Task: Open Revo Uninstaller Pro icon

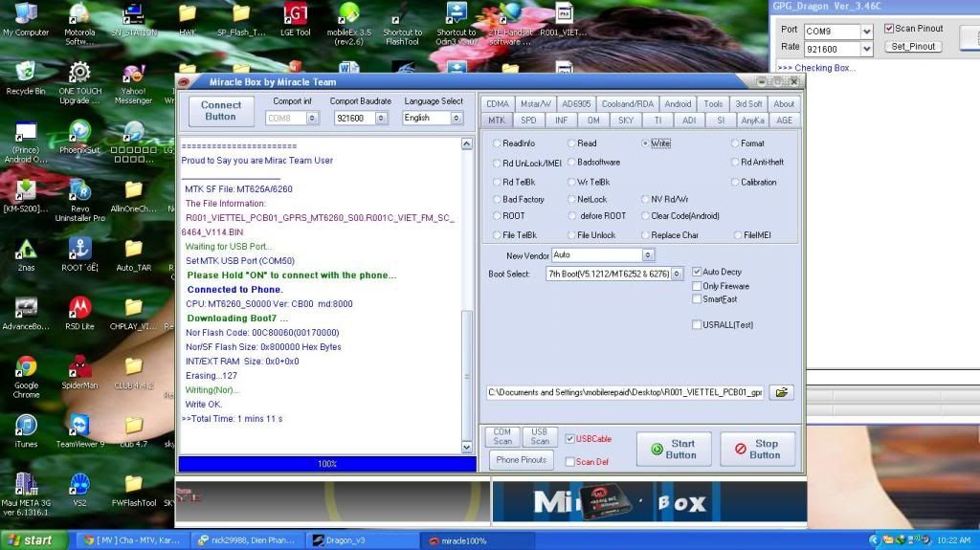Action: [x=79, y=200]
